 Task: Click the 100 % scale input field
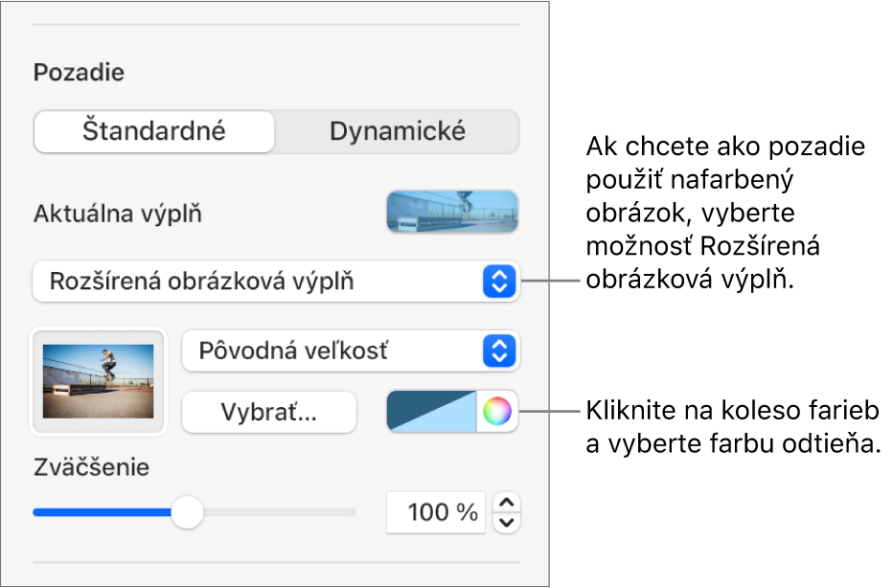pyautogui.click(x=436, y=512)
